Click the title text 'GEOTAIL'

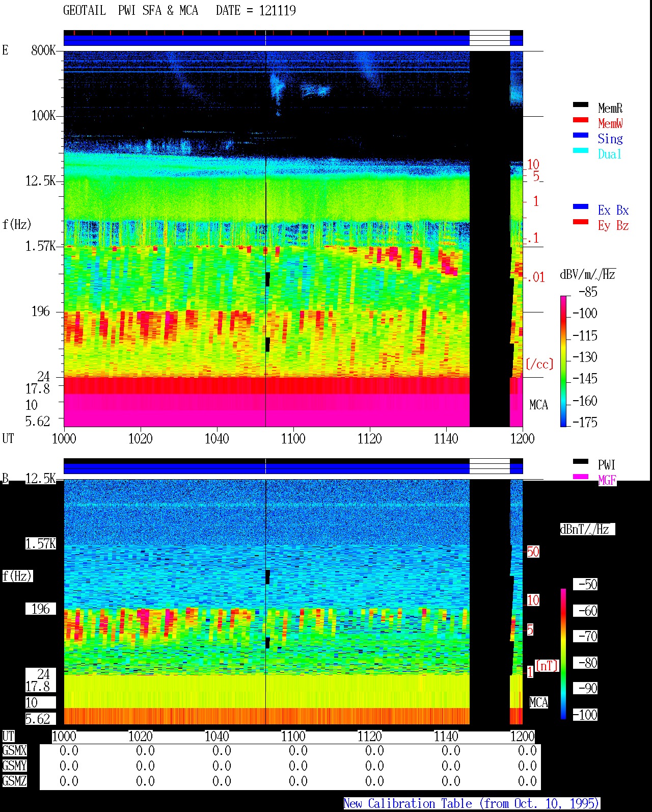(85, 10)
